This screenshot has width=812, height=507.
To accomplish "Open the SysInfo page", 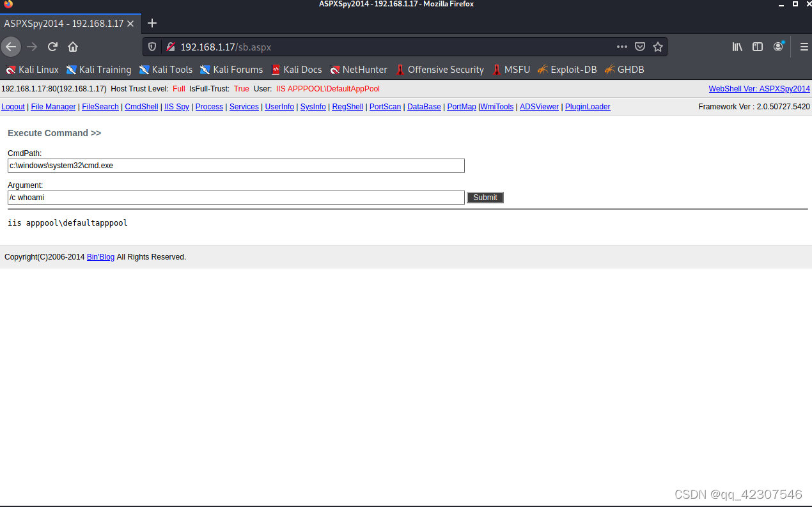I will 313,107.
